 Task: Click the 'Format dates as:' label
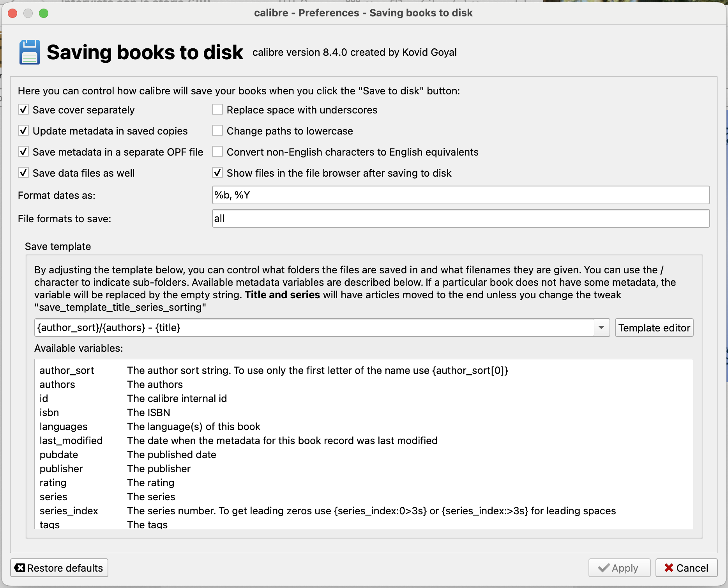57,195
